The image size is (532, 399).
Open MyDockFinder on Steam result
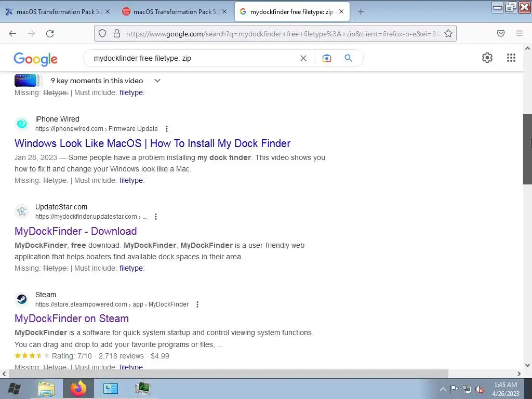[72, 318]
